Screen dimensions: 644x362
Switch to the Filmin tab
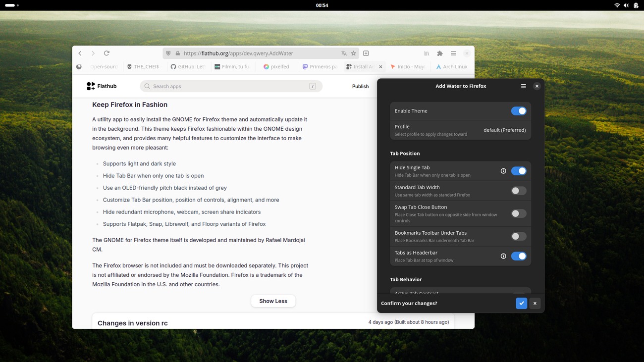pos(232,67)
